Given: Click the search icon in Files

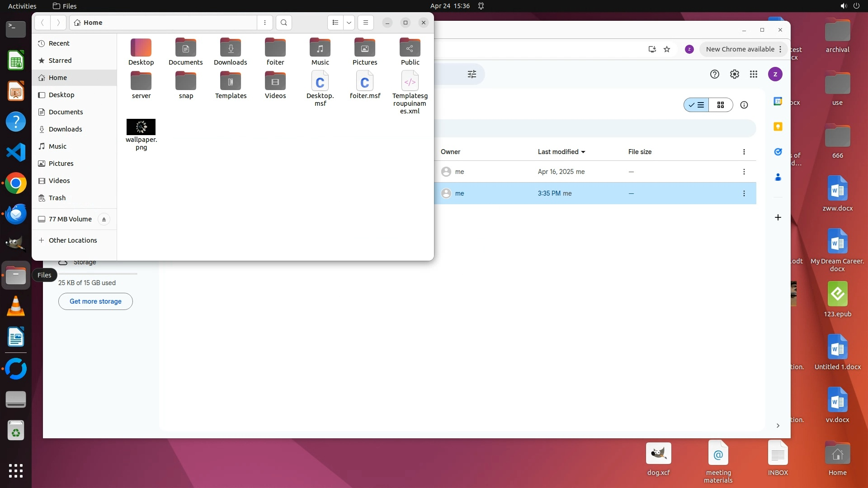Looking at the screenshot, I should (x=283, y=23).
